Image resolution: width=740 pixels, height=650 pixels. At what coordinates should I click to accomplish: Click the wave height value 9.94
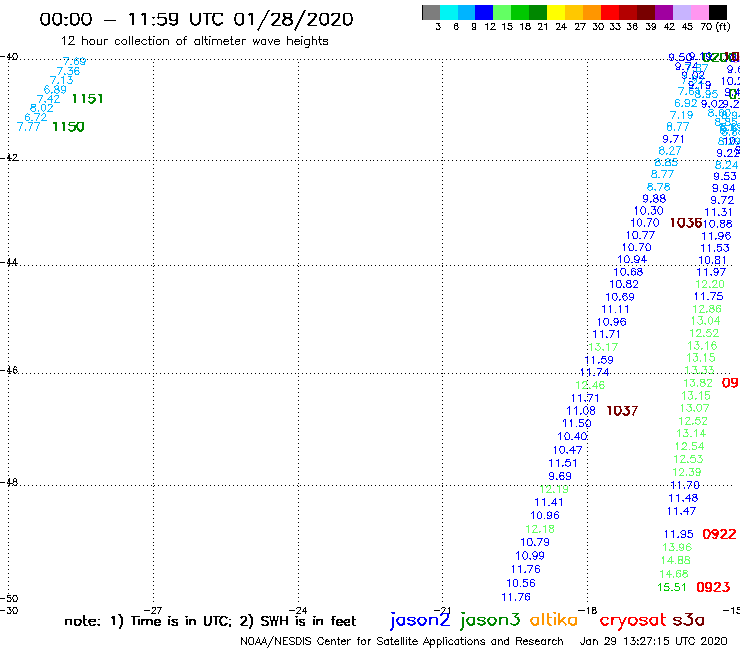(723, 188)
